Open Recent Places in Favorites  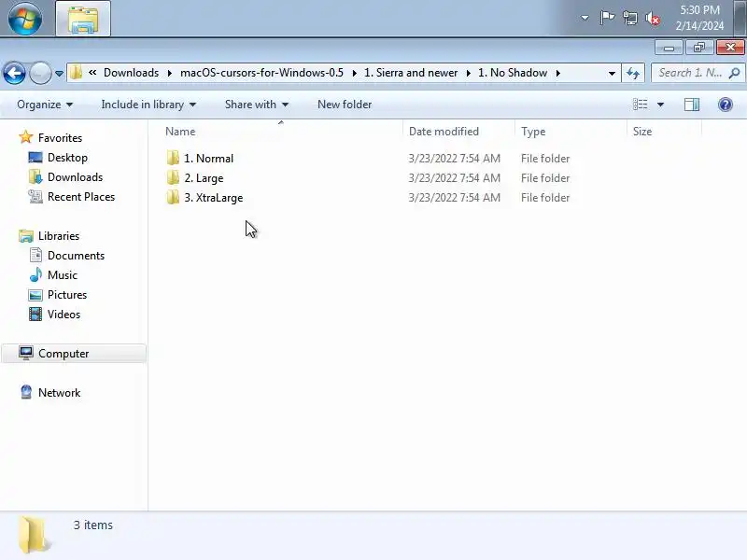coord(81,197)
